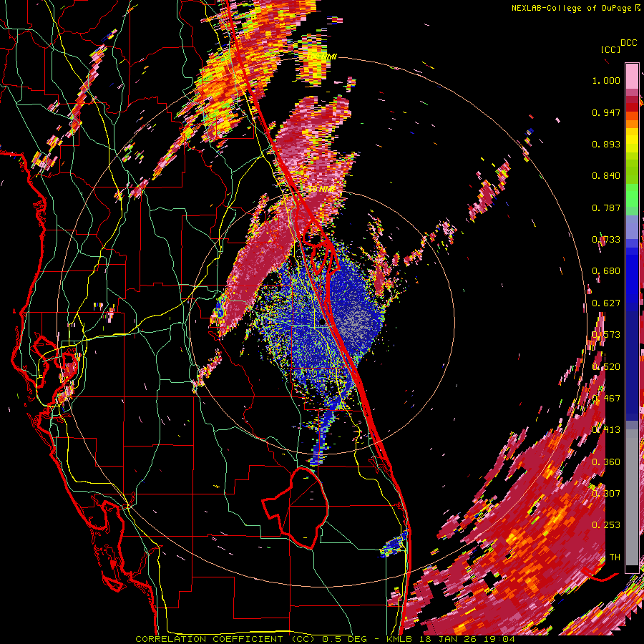This screenshot has height=644, width=644.
Task: Click the 19:04 timestamp in caption
Action: pos(501,639)
